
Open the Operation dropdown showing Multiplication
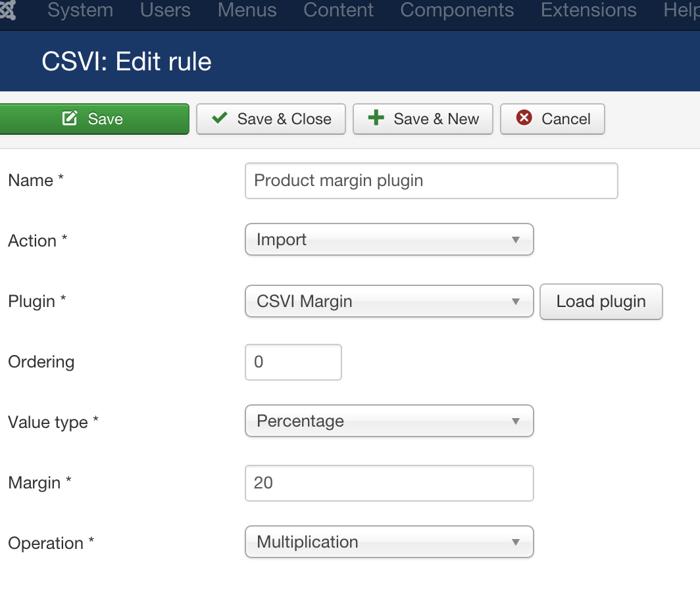pyautogui.click(x=389, y=542)
